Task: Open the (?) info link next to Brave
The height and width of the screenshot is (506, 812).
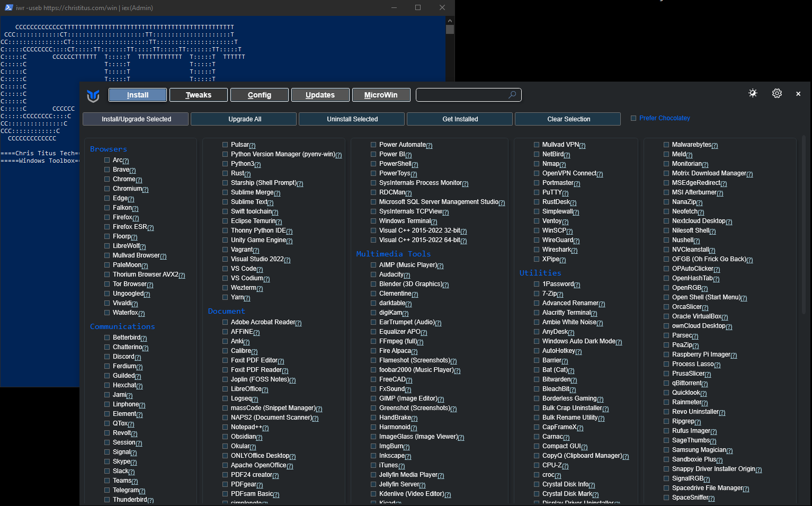Action: coord(132,171)
